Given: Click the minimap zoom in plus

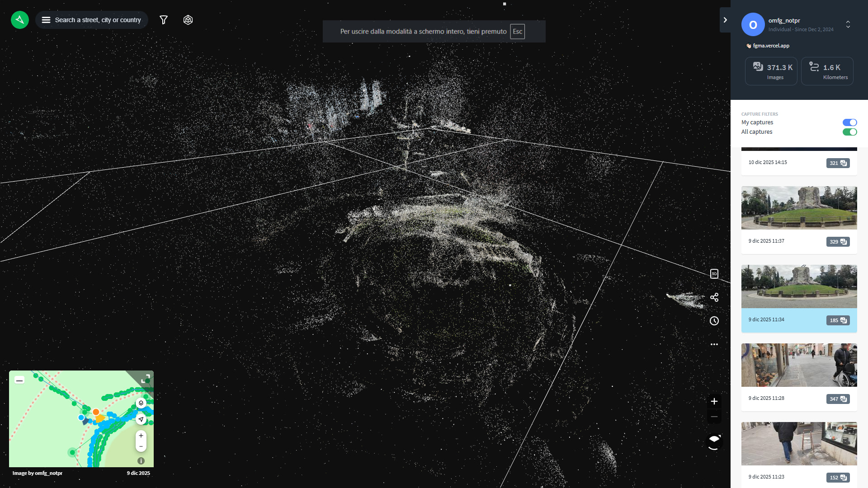Looking at the screenshot, I should (x=141, y=436).
